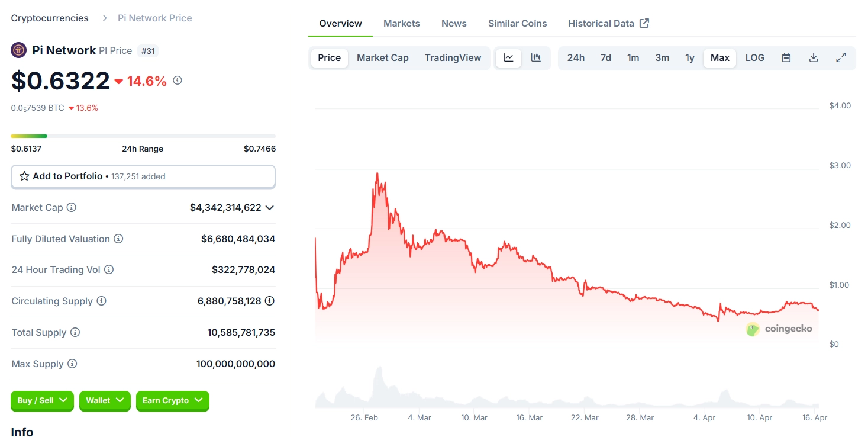Select the Market Cap chart mode
Image resolution: width=868 pixels, height=437 pixels.
[x=383, y=58]
